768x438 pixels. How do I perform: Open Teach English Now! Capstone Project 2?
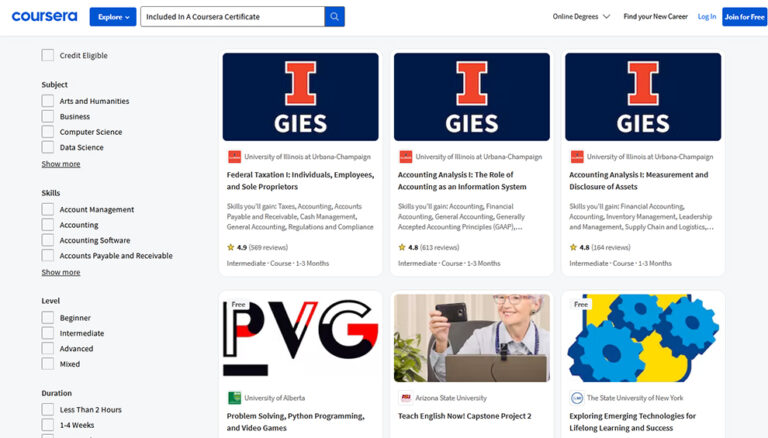click(x=464, y=416)
